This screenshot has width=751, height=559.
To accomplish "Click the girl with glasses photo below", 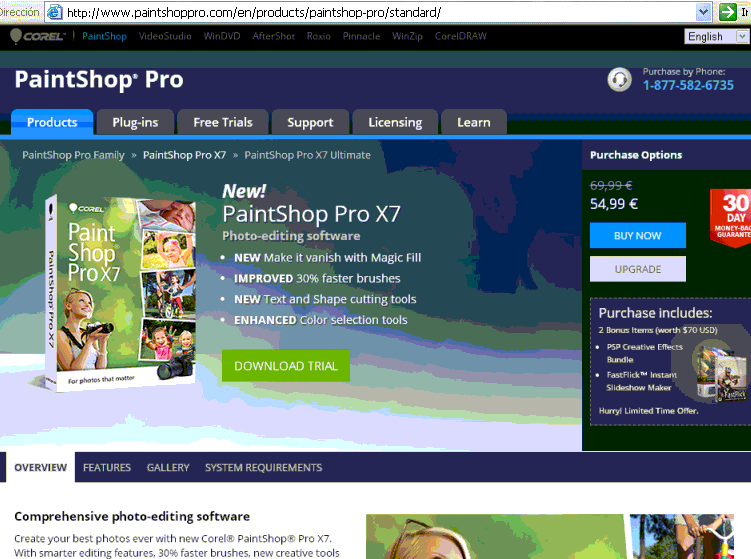I will 496,536.
